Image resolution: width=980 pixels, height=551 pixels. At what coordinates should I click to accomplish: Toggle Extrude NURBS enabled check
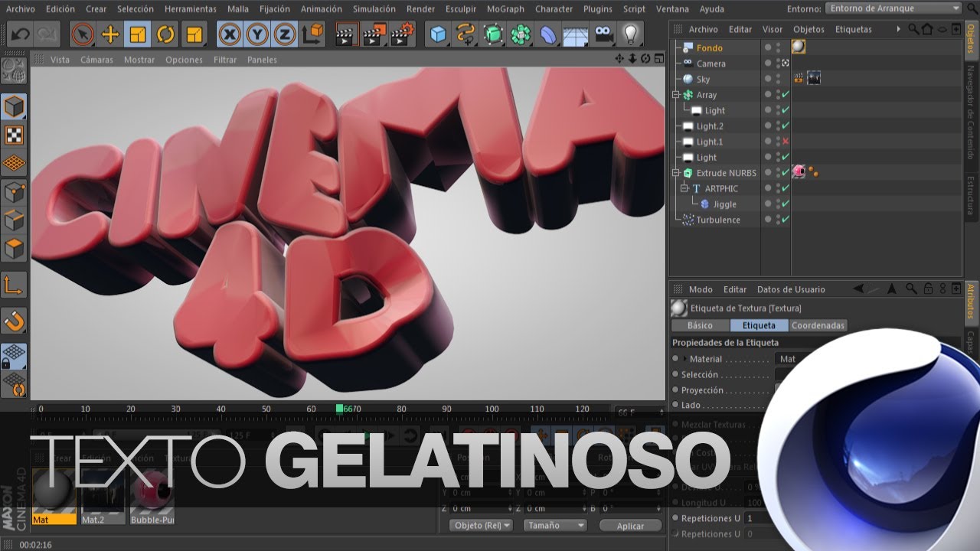(785, 173)
